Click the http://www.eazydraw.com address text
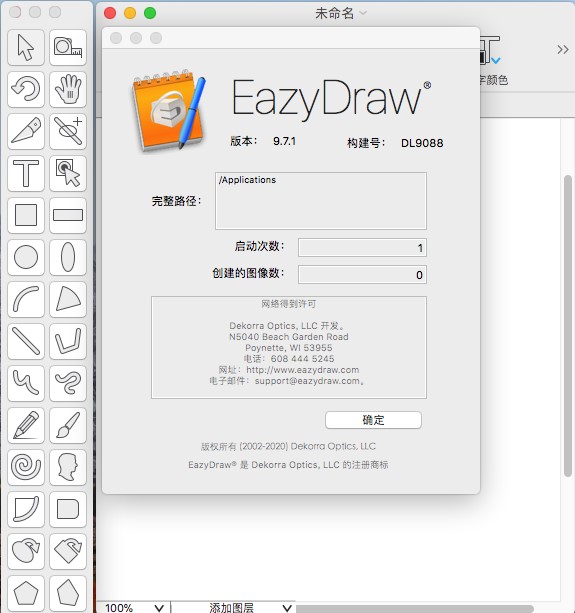This screenshot has width=575, height=613. [x=303, y=370]
